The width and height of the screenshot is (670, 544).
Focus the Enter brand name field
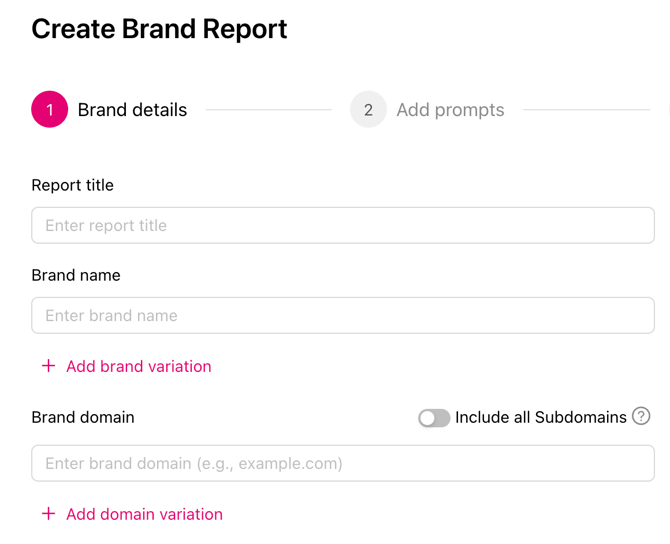(342, 316)
